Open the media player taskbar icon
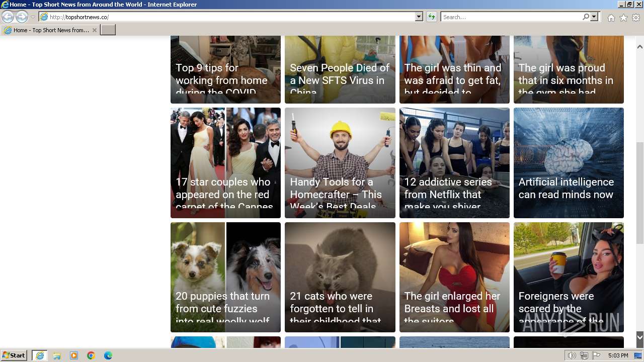 click(x=74, y=355)
